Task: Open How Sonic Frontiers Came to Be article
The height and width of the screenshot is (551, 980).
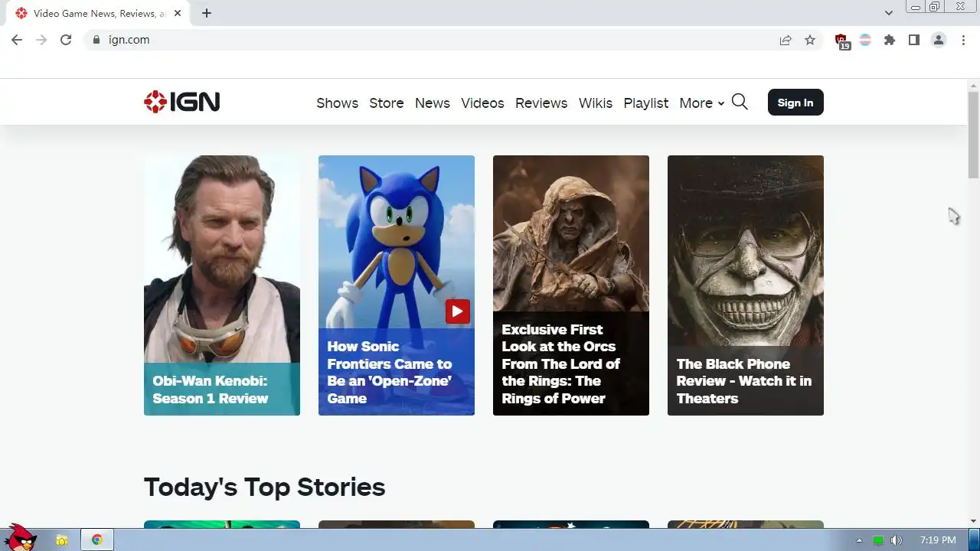Action: [390, 372]
